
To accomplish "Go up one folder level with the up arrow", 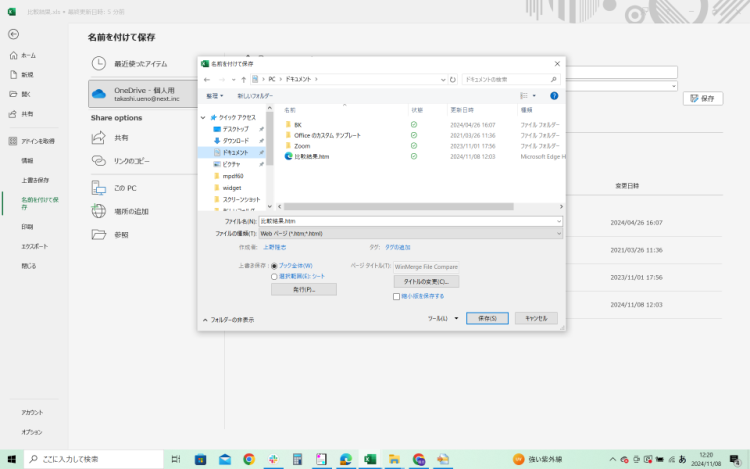I will coord(242,79).
